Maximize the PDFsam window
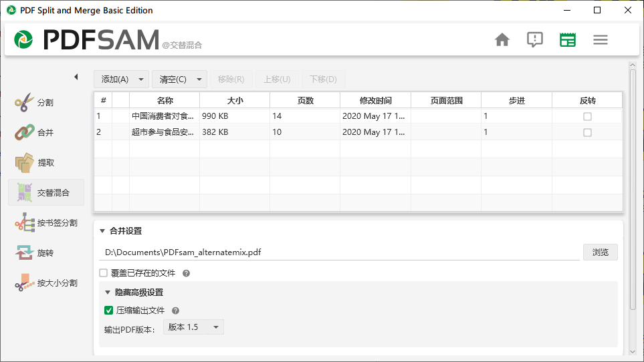The height and width of the screenshot is (362, 644). (x=597, y=10)
